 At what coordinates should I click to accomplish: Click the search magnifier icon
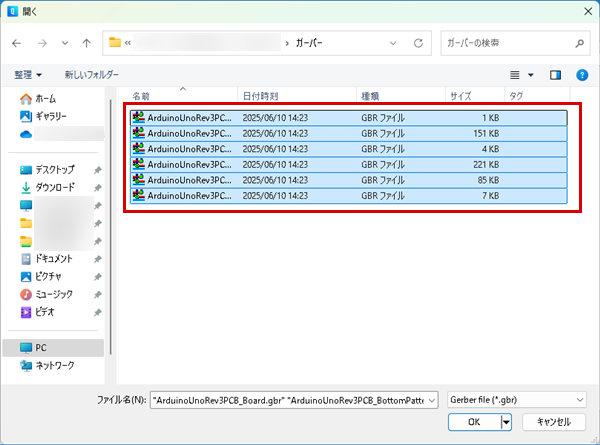click(x=580, y=43)
